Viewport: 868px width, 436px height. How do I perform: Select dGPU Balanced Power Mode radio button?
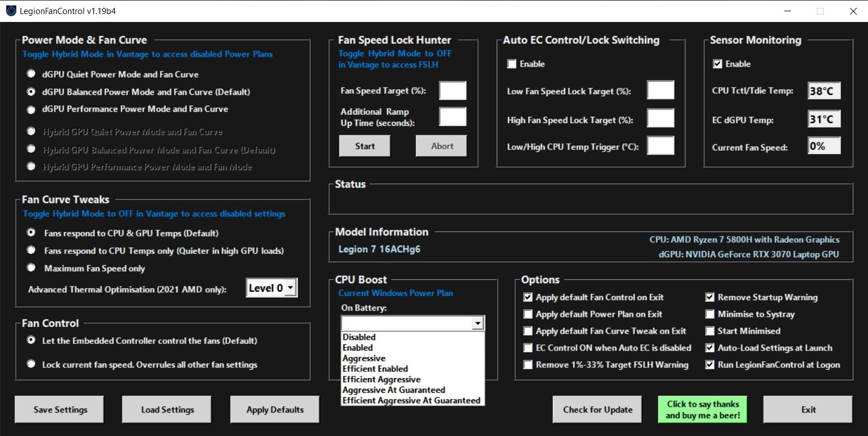(31, 92)
